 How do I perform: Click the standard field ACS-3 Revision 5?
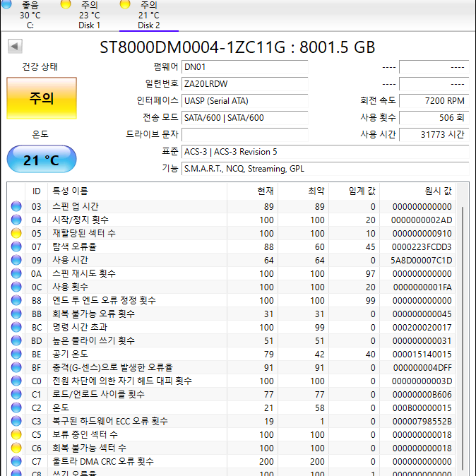click(x=326, y=152)
